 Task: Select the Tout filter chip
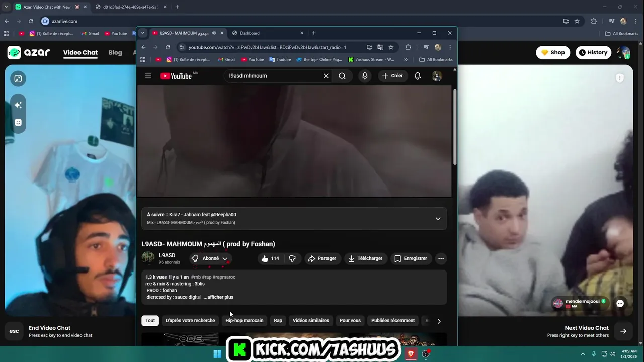tap(150, 320)
